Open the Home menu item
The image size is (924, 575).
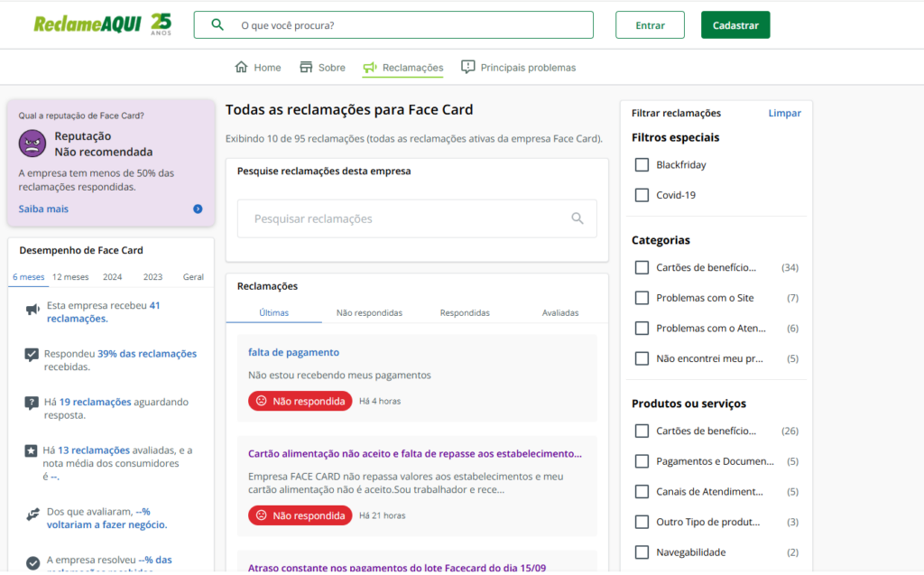click(x=258, y=67)
